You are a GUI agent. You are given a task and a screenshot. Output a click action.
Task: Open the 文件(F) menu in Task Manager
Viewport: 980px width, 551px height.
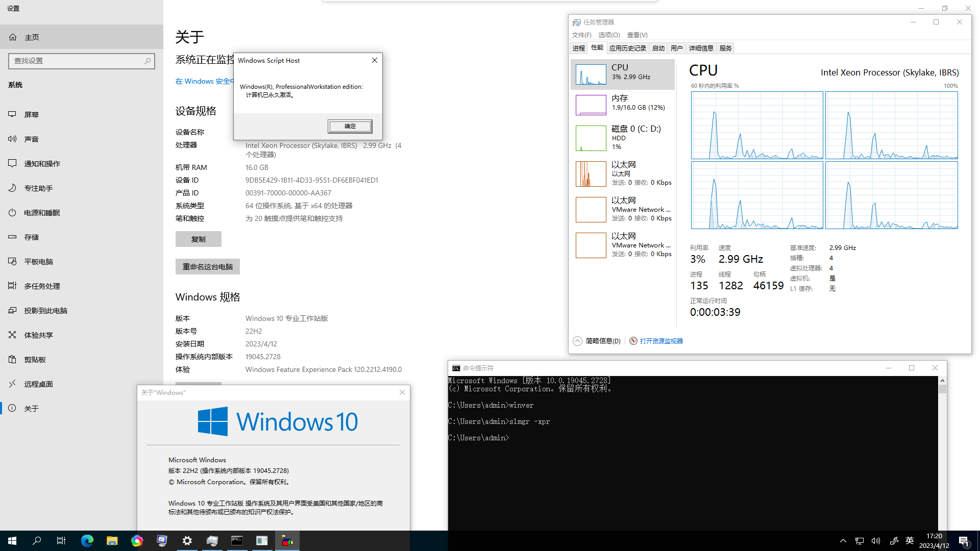click(581, 35)
